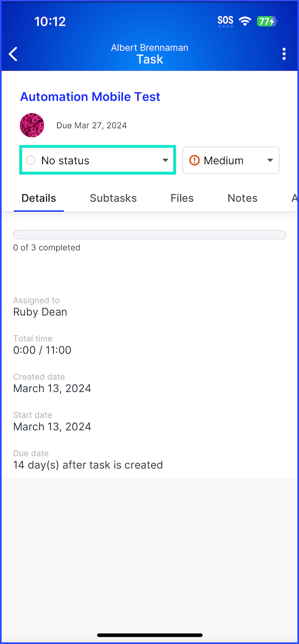The image size is (299, 644).
Task: Switch to the Files tab
Action: coord(182,198)
